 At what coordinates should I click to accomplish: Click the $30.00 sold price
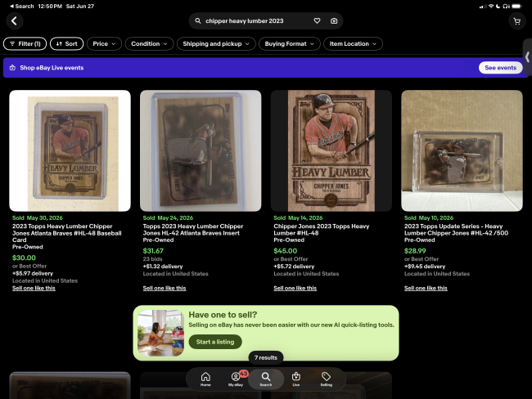pyautogui.click(x=24, y=258)
